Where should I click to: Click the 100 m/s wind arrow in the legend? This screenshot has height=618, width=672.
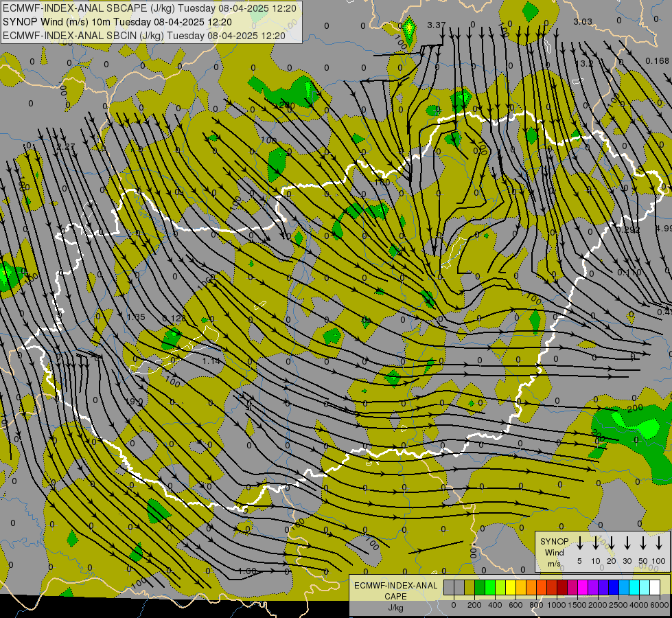(x=659, y=543)
